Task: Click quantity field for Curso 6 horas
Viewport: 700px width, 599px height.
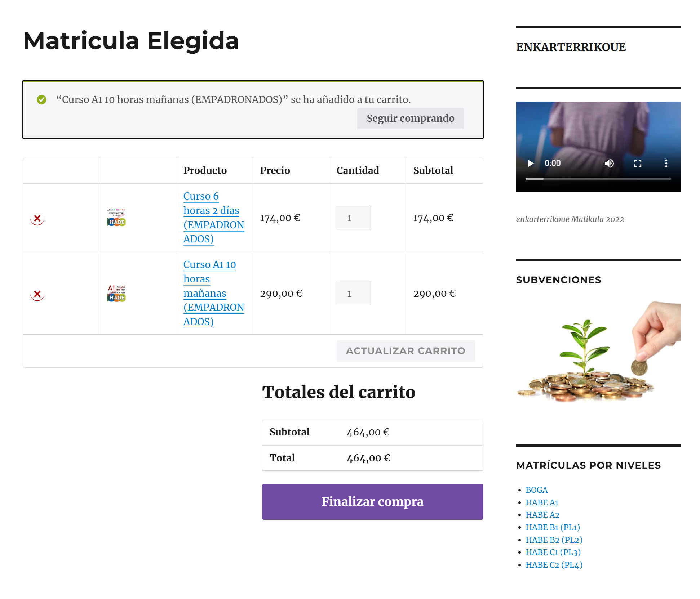Action: point(354,218)
